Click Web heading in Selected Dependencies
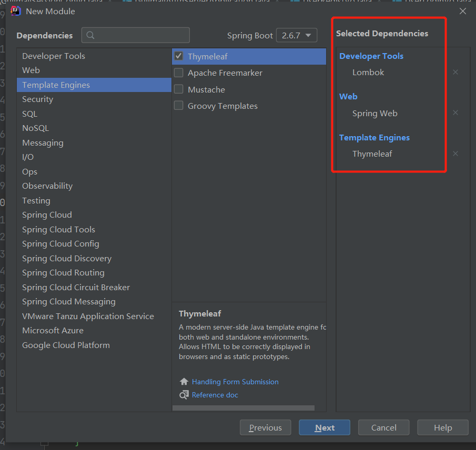476x450 pixels. pos(348,97)
